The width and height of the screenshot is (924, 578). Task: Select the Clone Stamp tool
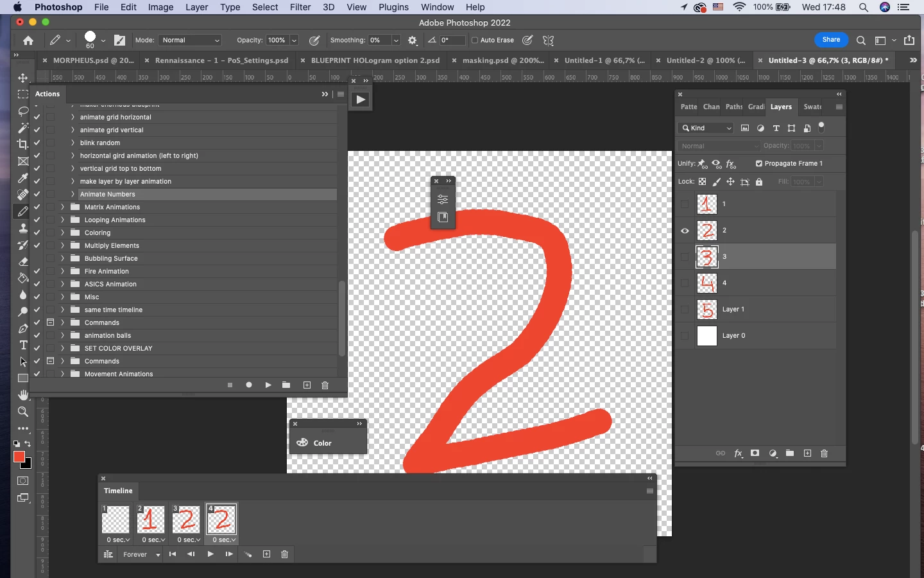(23, 228)
